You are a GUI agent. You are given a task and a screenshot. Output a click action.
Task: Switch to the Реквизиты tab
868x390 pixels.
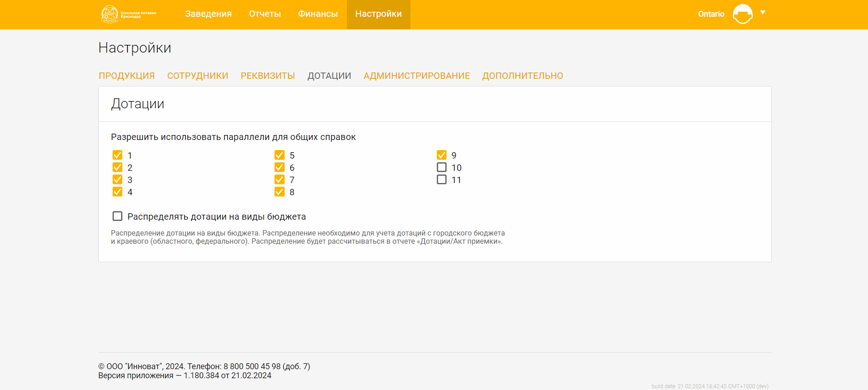pos(268,76)
